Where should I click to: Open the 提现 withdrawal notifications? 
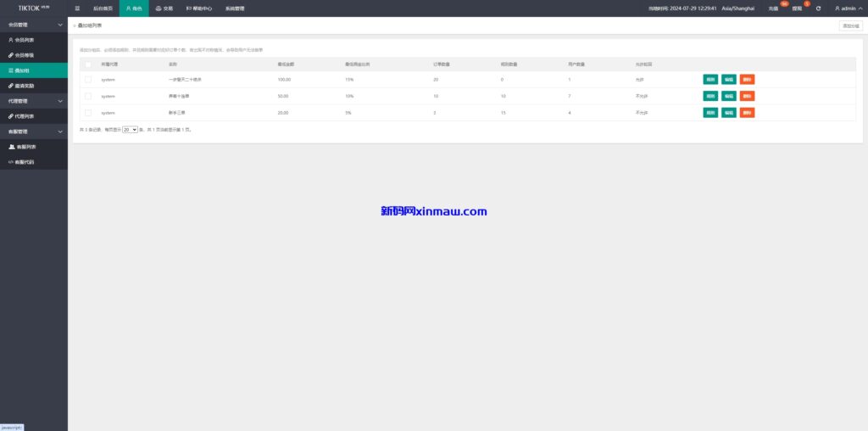click(x=797, y=8)
